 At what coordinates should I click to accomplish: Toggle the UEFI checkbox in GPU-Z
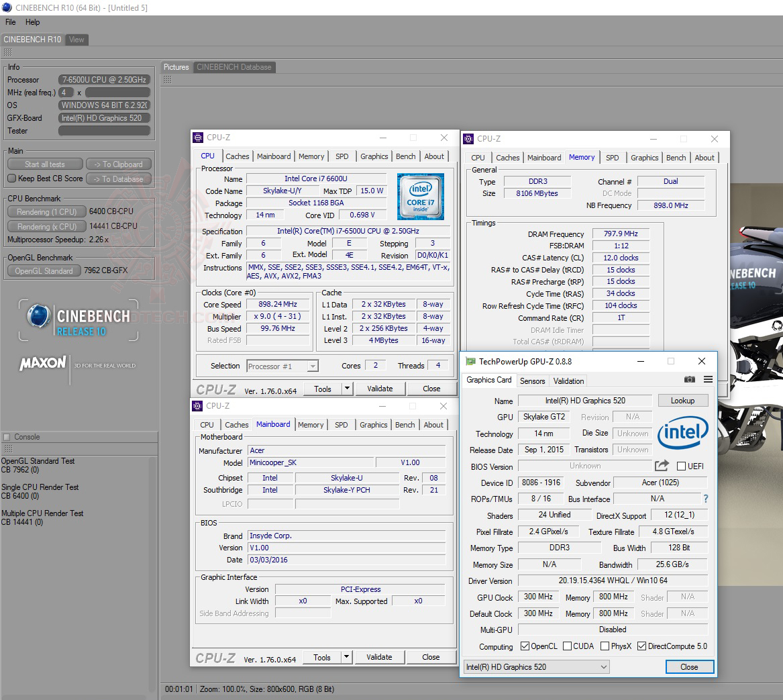[681, 466]
